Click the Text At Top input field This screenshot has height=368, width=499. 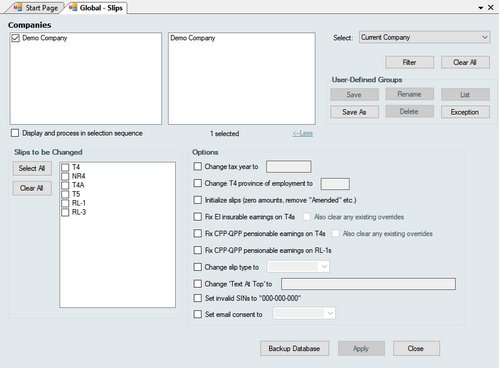pyautogui.click(x=368, y=284)
